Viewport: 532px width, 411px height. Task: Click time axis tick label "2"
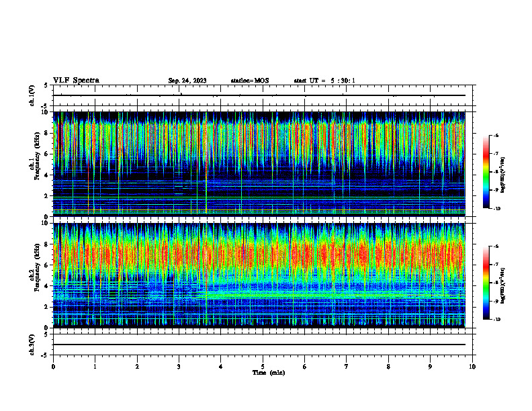click(x=137, y=367)
